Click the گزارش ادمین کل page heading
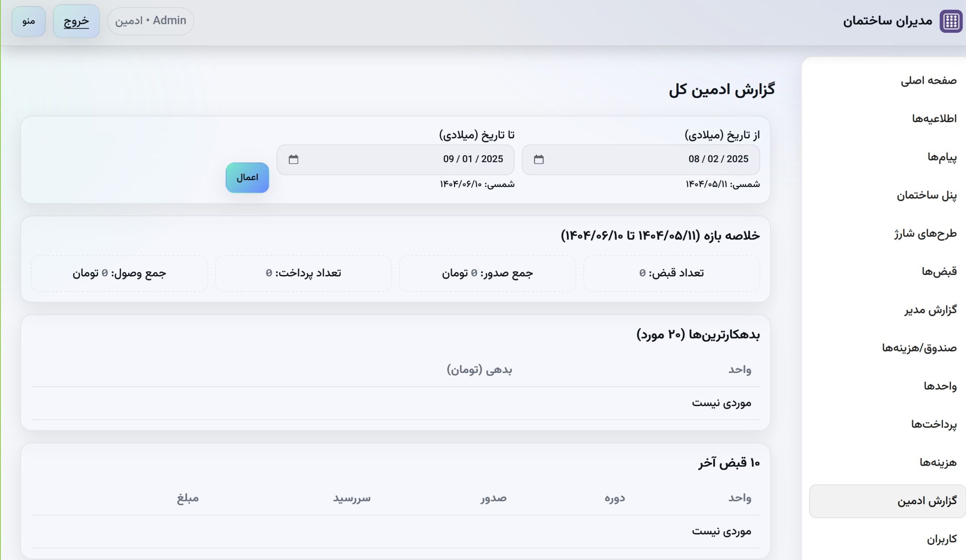 [x=722, y=90]
